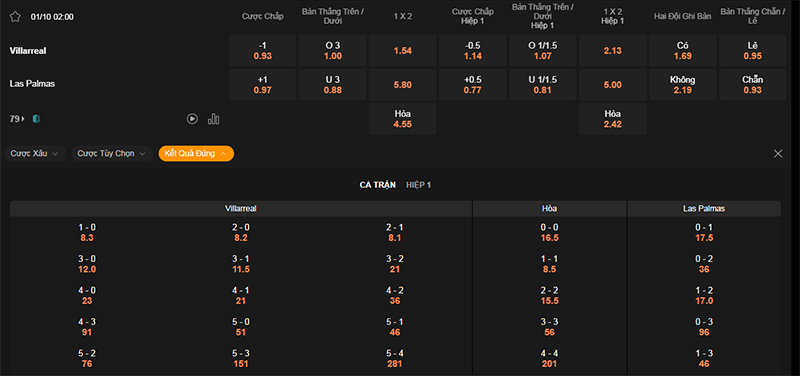Select the CẢ TRẬN tab

pyautogui.click(x=378, y=185)
